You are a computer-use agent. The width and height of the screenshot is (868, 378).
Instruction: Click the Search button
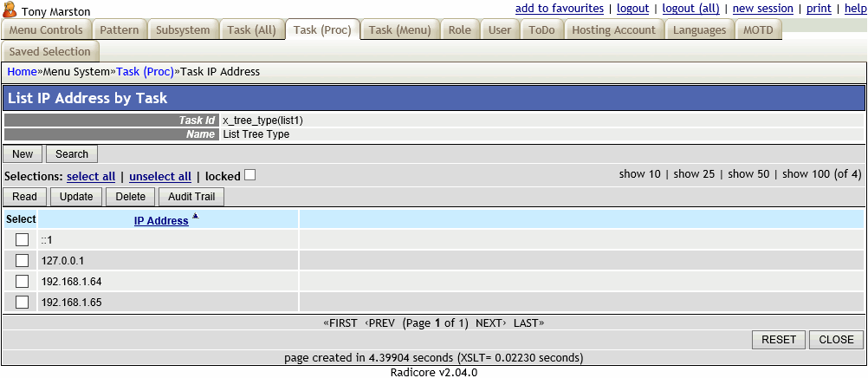72,154
